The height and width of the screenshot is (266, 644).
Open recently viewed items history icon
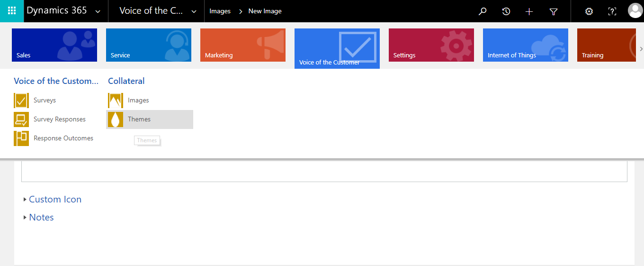(x=506, y=11)
